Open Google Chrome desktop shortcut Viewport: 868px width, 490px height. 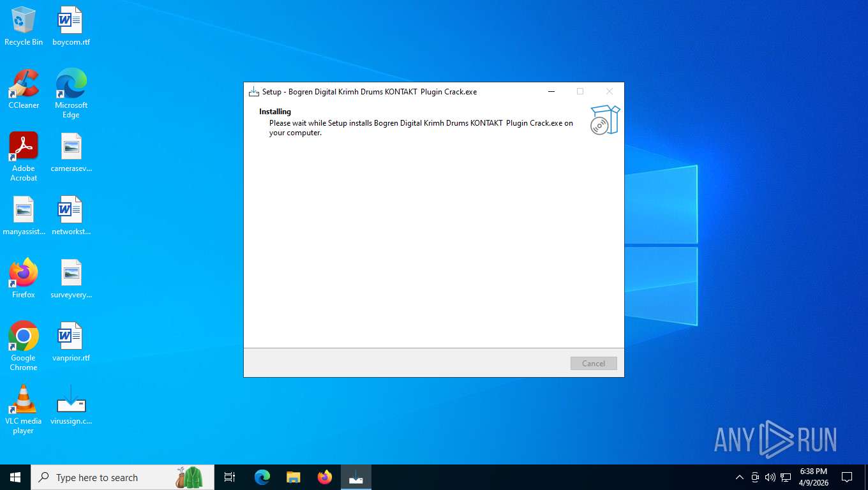(24, 346)
